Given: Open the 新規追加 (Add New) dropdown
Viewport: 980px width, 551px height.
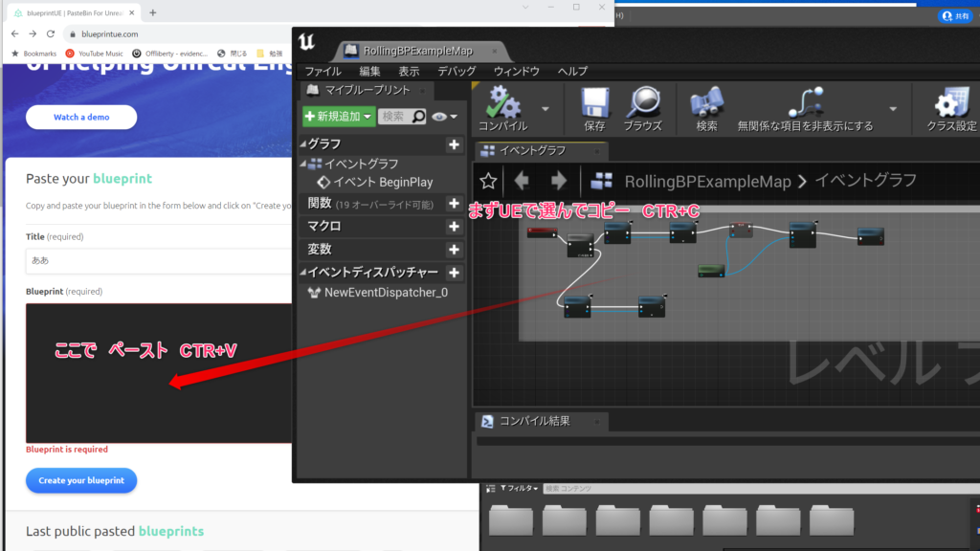Looking at the screenshot, I should click(x=338, y=117).
